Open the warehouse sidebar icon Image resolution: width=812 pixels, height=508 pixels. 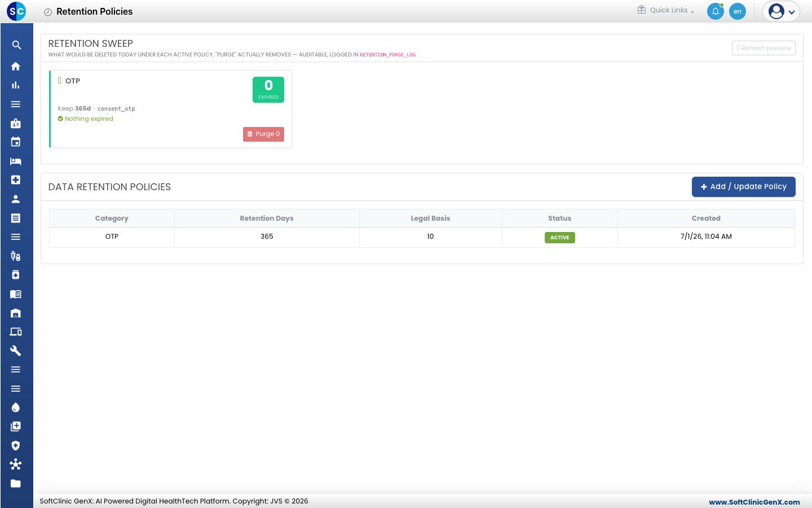[x=16, y=313]
